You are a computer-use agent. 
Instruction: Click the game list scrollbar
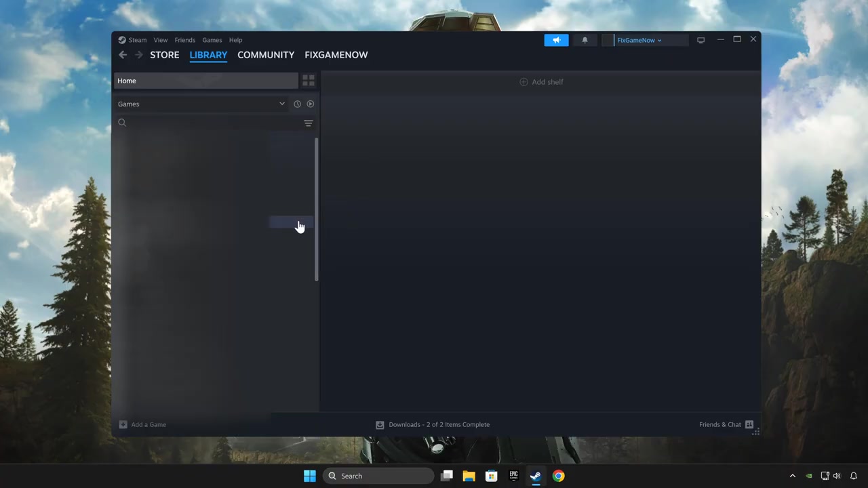point(316,210)
